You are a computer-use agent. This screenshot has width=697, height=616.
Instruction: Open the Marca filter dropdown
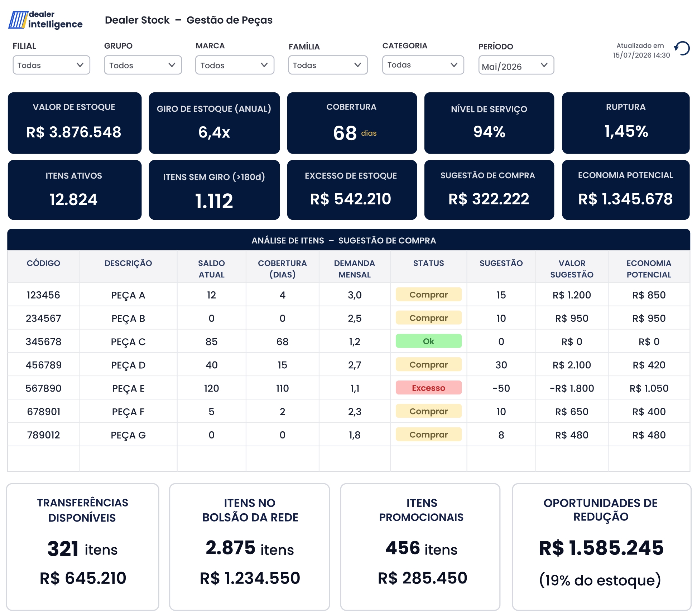click(x=235, y=65)
